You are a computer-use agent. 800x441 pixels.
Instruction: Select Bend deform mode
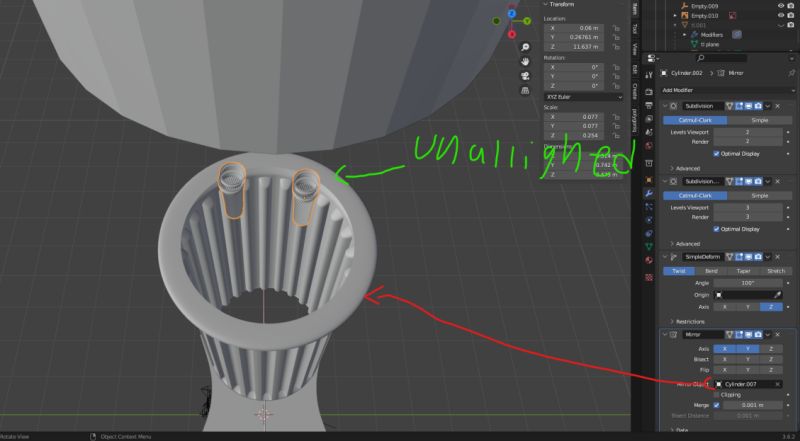point(711,271)
